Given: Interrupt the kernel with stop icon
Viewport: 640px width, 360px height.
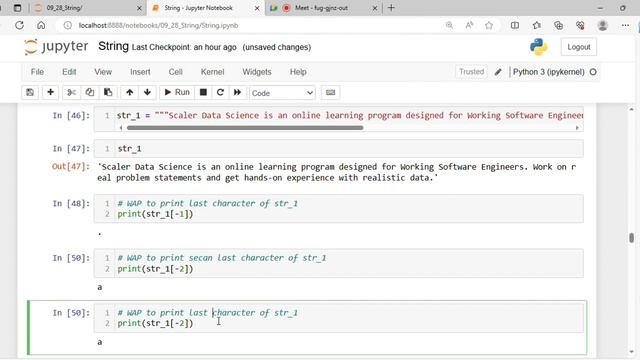Looking at the screenshot, I should (203, 92).
